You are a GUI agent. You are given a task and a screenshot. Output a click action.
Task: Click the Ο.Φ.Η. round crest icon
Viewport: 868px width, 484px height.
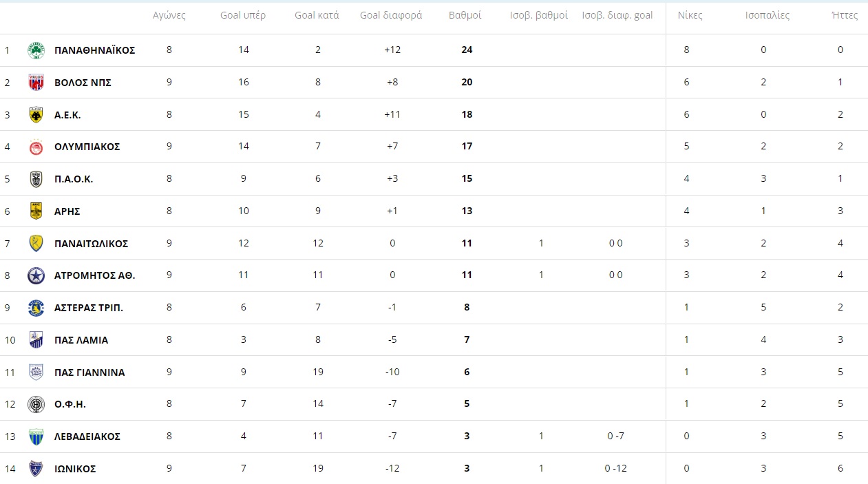coord(36,404)
